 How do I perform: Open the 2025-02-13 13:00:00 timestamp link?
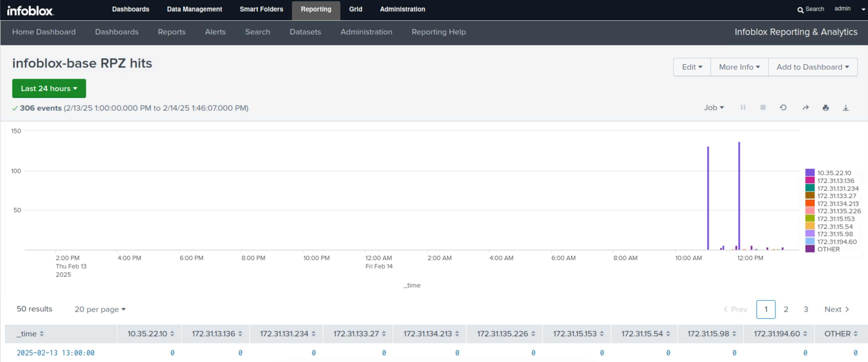click(56, 352)
